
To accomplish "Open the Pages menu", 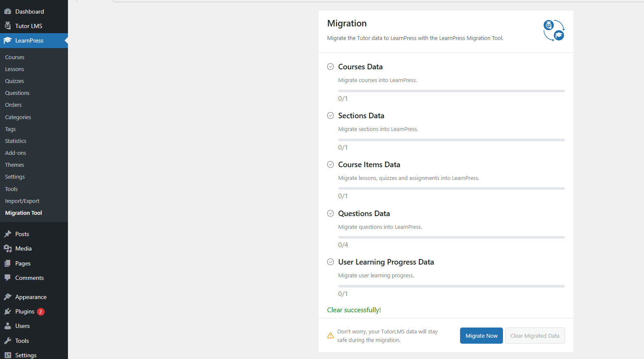I will (x=34, y=263).
